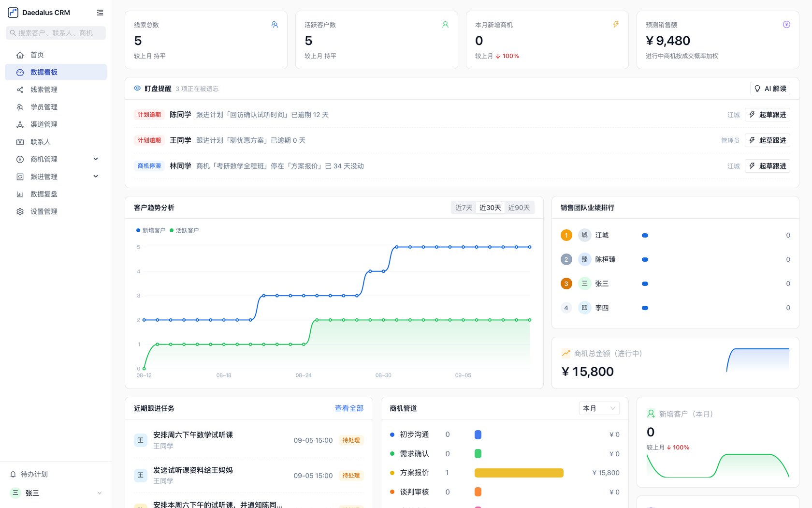Screen dimensions: 812x508
Task: Expand the 商机管理 submenu
Action: pos(96,159)
